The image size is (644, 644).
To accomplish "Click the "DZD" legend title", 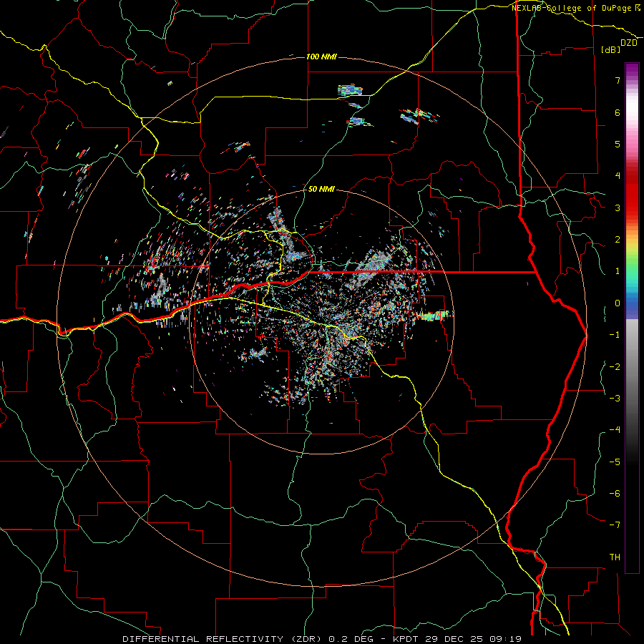I will 629,43.
